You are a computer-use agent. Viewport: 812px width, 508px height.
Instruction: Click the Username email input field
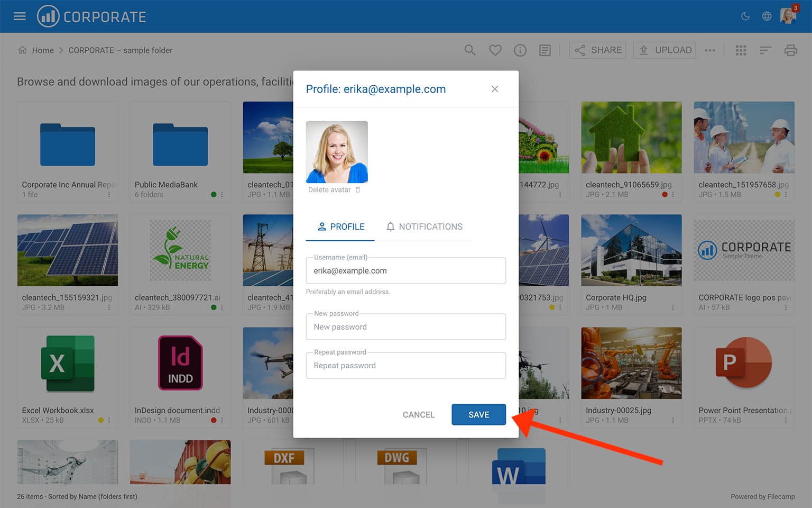tap(405, 271)
